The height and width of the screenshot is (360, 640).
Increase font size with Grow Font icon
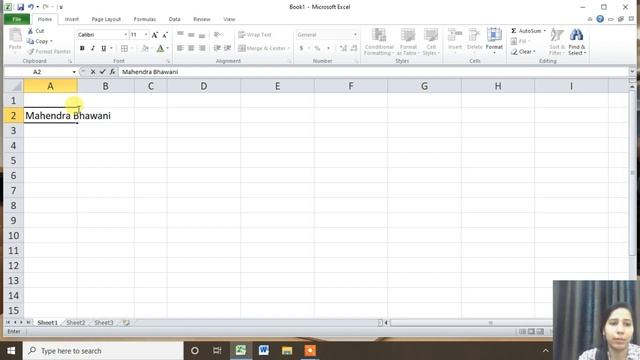pyautogui.click(x=155, y=35)
